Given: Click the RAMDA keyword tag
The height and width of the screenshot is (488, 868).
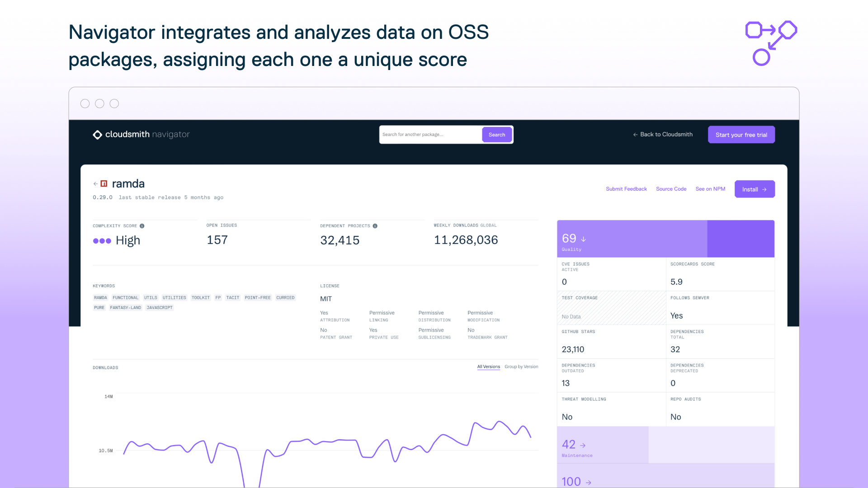Looking at the screenshot, I should (x=100, y=298).
